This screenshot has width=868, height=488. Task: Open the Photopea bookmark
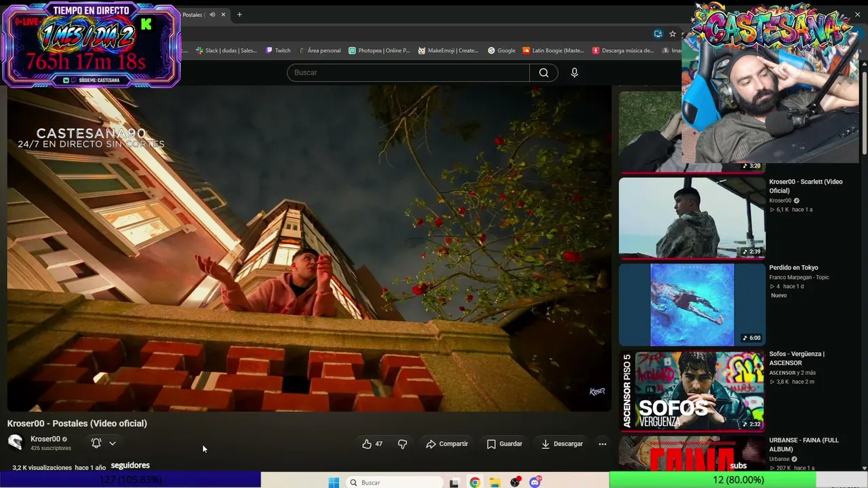click(x=379, y=50)
